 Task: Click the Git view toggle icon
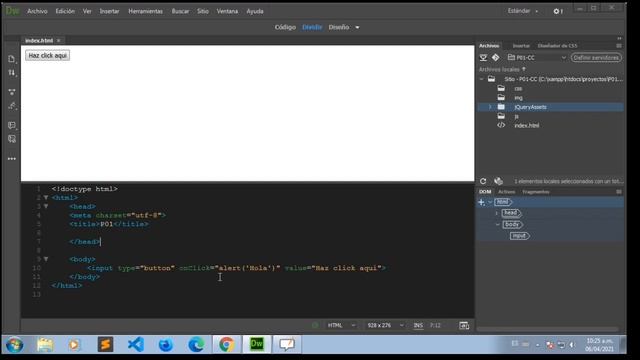coord(496,58)
